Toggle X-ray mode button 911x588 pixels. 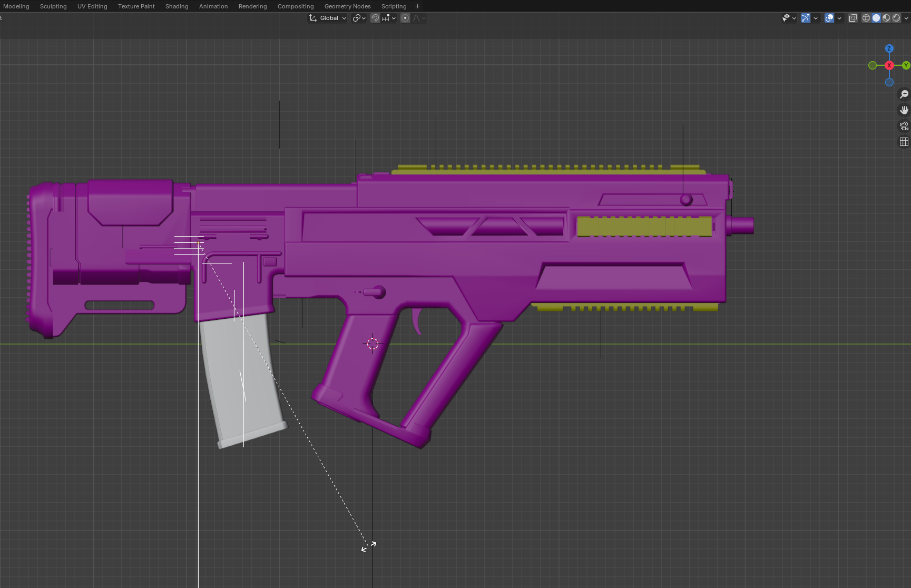[853, 18]
